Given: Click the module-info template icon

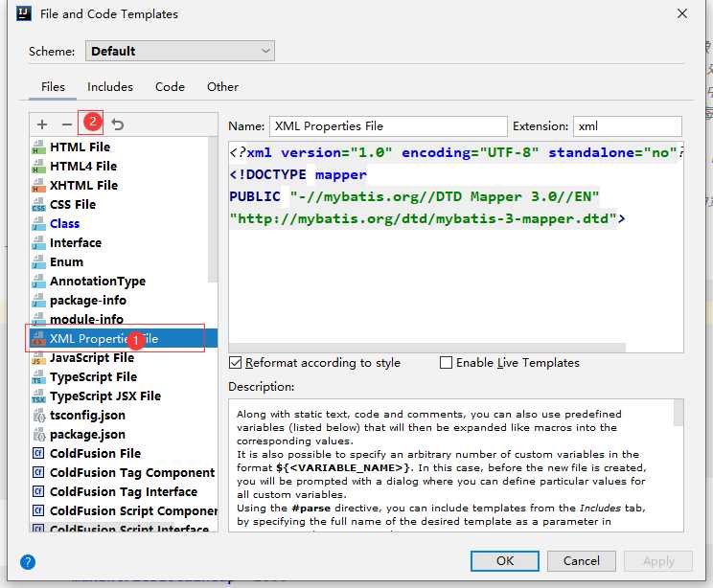Looking at the screenshot, I should [38, 319].
